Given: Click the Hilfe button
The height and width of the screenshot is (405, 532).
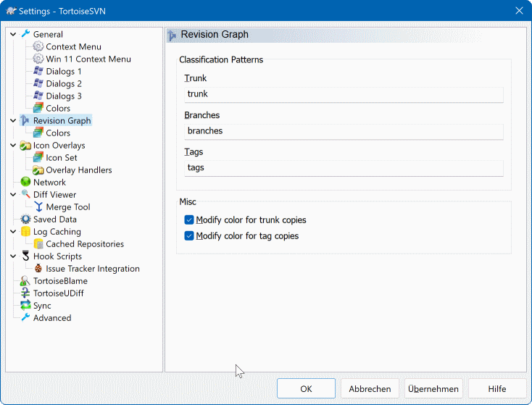Looking at the screenshot, I should point(497,389).
